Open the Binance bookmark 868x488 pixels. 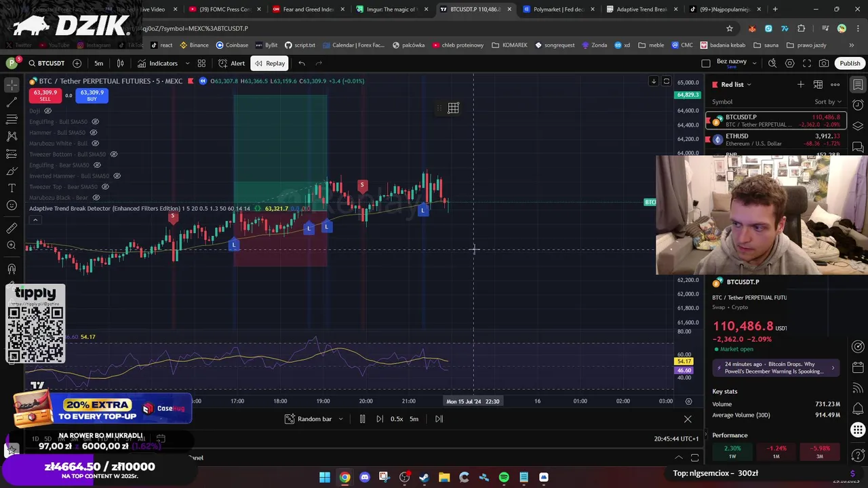click(194, 45)
